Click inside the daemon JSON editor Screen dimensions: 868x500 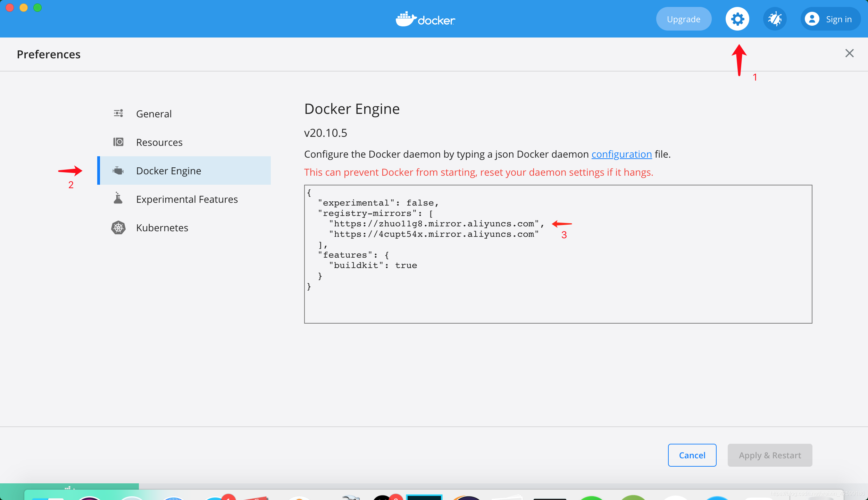558,254
